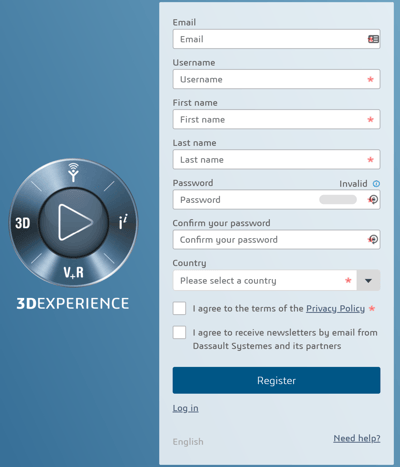Click the 3D quadrant of the compass
The image size is (400, 467).
point(23,223)
